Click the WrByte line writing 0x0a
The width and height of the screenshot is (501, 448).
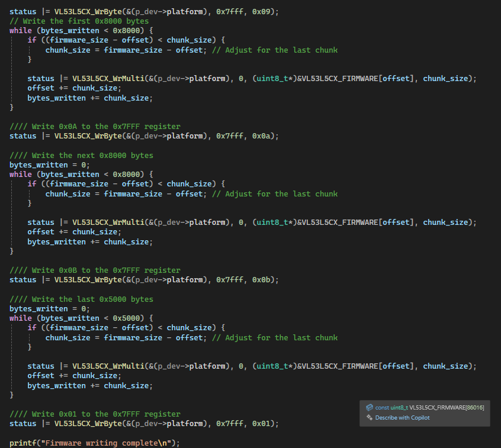[144, 136]
